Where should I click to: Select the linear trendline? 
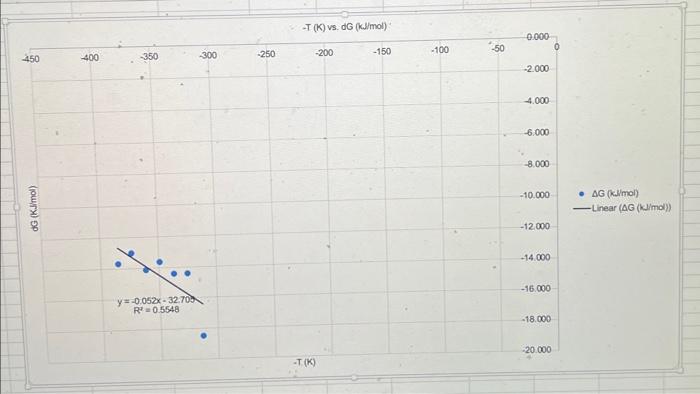[160, 276]
